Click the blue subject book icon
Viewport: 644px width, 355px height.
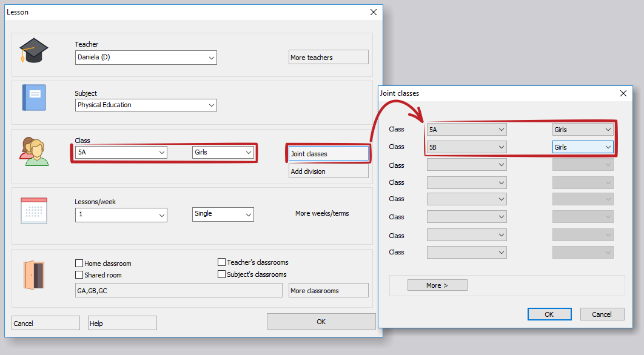(x=34, y=98)
